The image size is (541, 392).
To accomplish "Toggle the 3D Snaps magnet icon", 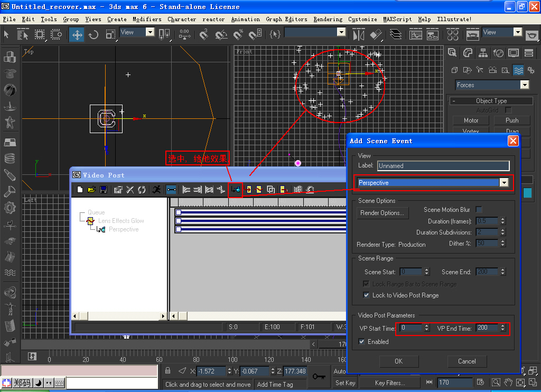I will tap(204, 34).
